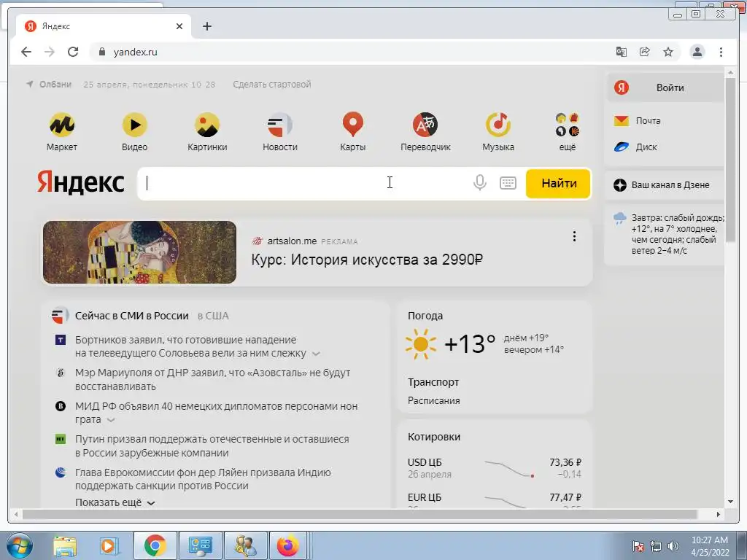Click the Войти login button
Viewport: 747px width, 560px height.
tap(665, 87)
